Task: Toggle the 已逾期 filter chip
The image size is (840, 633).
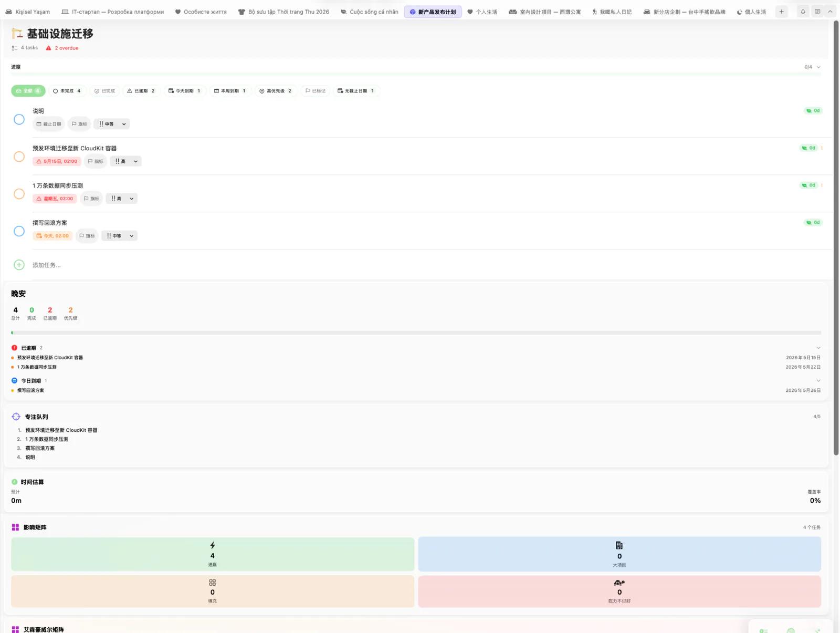Action: coord(141,91)
